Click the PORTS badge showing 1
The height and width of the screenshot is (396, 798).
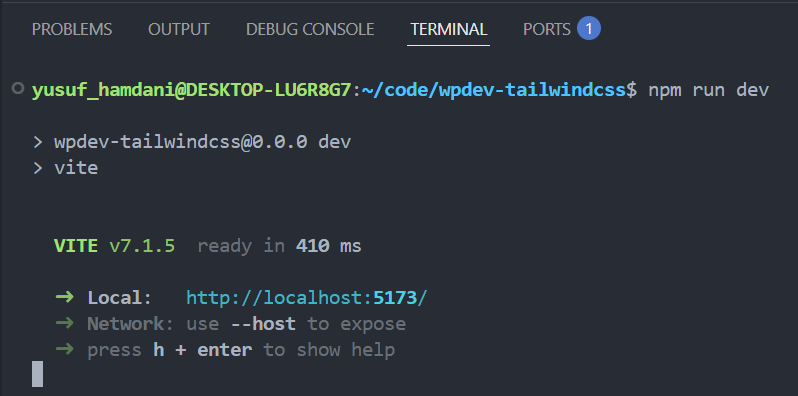point(589,29)
